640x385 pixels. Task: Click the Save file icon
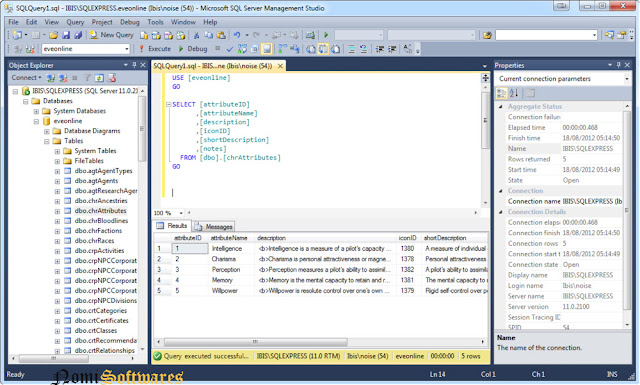coord(66,35)
